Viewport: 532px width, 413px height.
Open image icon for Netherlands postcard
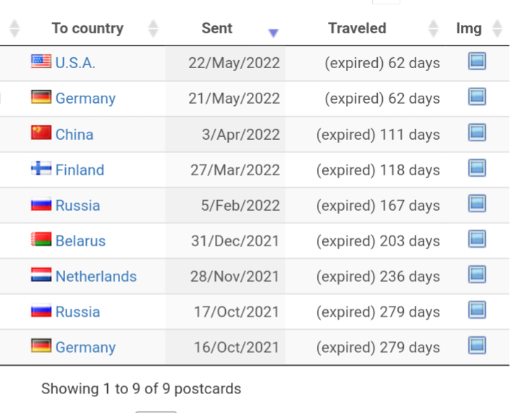(477, 275)
